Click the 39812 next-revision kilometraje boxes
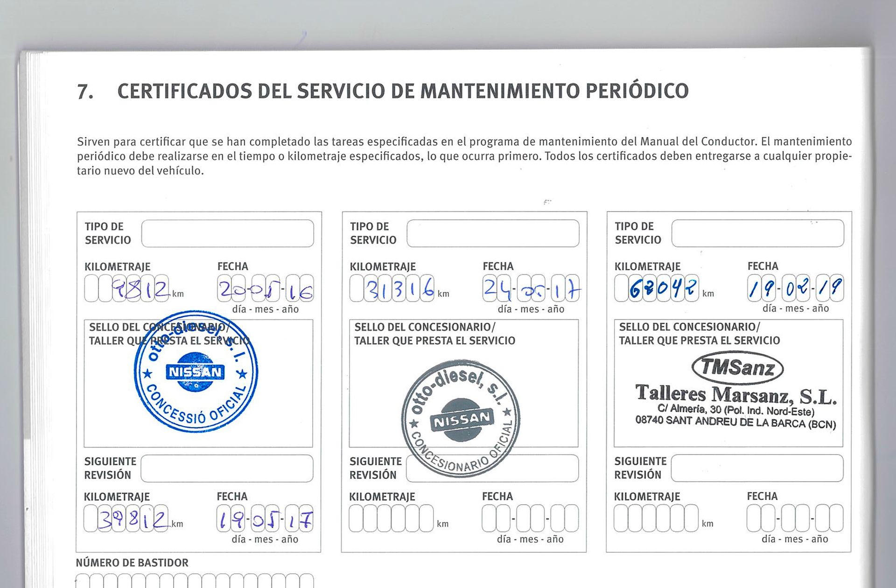Image resolution: width=896 pixels, height=588 pixels. click(126, 518)
